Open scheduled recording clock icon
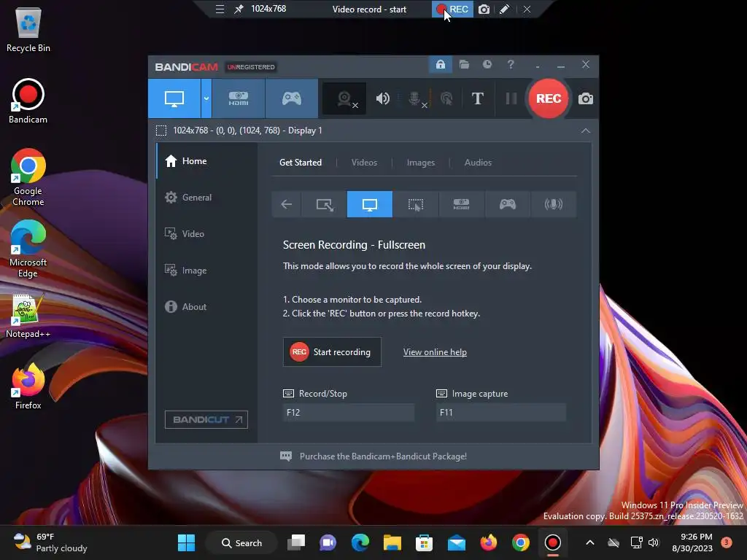The height and width of the screenshot is (560, 747). pyautogui.click(x=487, y=64)
